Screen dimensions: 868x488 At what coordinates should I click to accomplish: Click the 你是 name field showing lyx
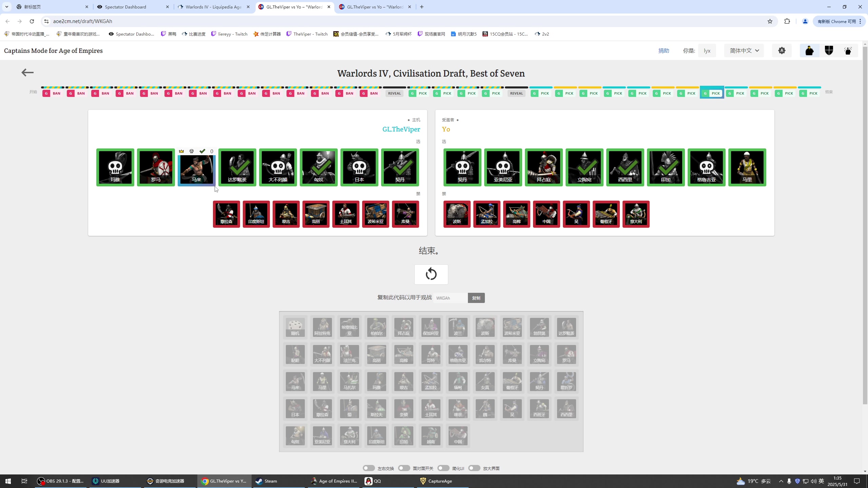tap(707, 50)
